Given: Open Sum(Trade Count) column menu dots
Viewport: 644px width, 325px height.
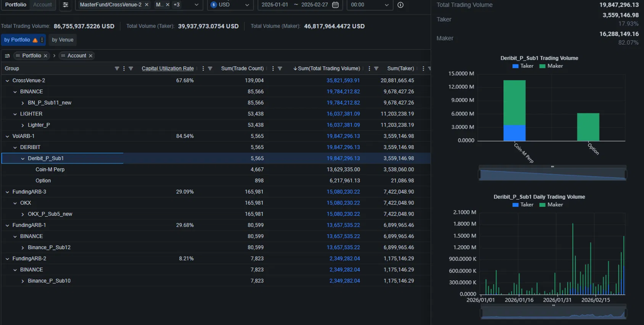Looking at the screenshot, I should coord(273,69).
